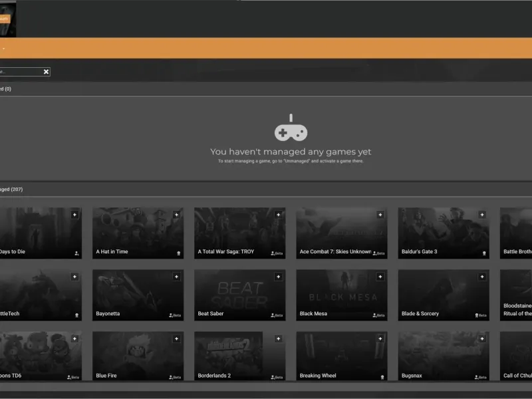This screenshot has height=399, width=532.
Task: Click the maintainer icon on Breaking Wheel card
Action: click(382, 377)
